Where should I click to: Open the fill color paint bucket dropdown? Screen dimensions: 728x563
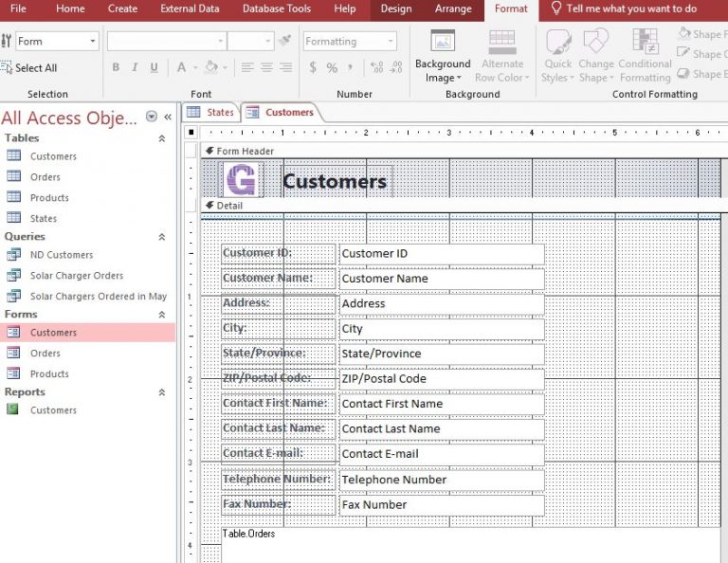click(x=224, y=67)
